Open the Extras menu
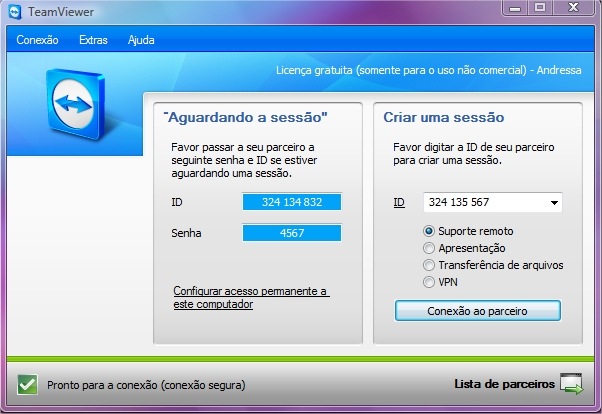Image resolution: width=602 pixels, height=414 pixels. pyautogui.click(x=93, y=40)
